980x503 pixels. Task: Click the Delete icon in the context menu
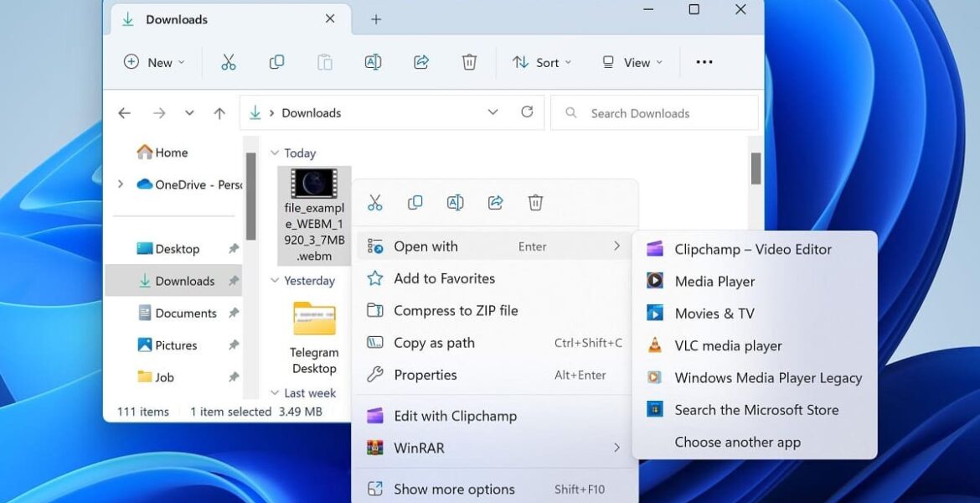tap(535, 202)
